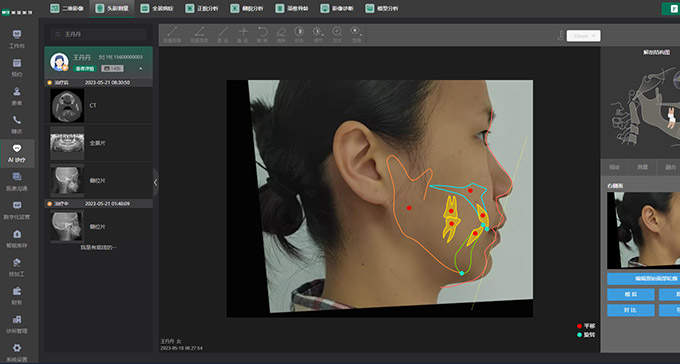
Task: Select AI 诊疗 in the sidebar
Action: point(16,153)
